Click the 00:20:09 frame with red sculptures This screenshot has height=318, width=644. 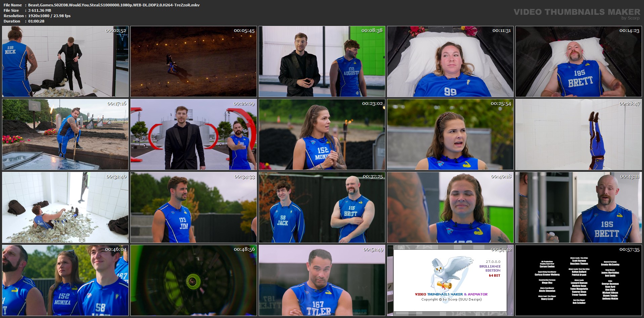coord(194,134)
